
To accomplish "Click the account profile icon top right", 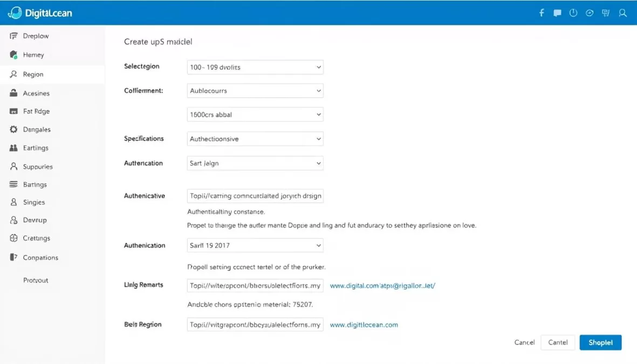I will [x=622, y=12].
